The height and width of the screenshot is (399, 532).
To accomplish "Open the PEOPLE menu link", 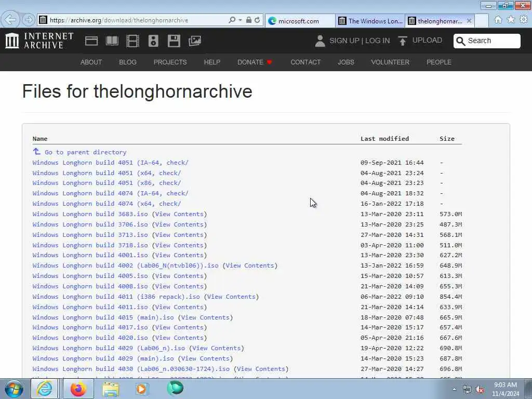I will click(438, 62).
